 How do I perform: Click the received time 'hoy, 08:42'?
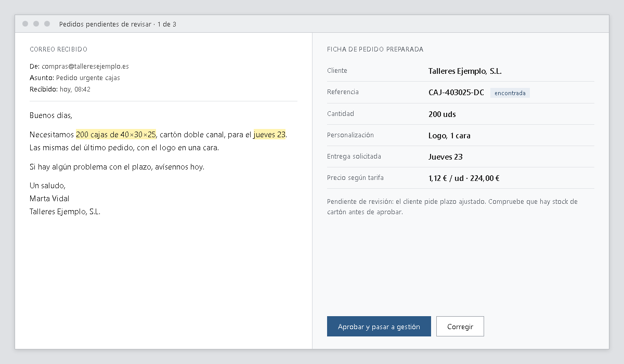pos(75,89)
